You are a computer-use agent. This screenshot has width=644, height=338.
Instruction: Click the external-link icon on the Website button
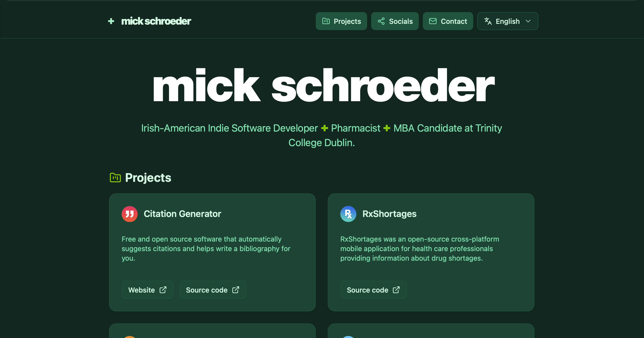[x=163, y=290]
